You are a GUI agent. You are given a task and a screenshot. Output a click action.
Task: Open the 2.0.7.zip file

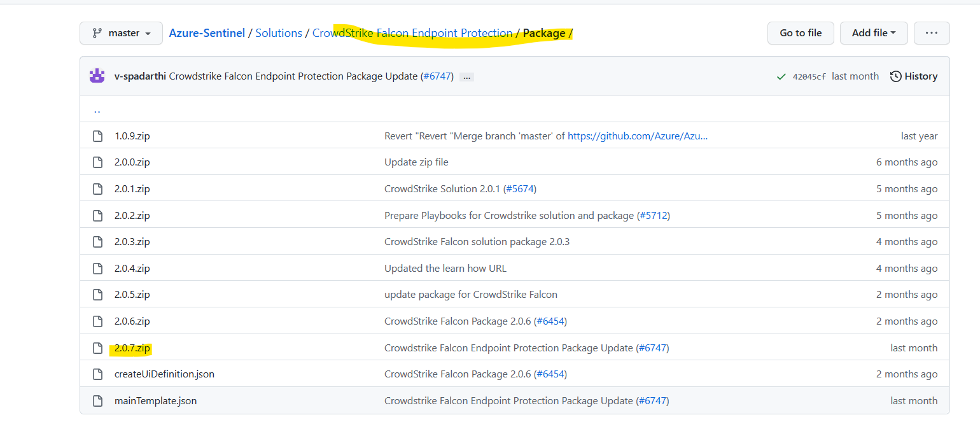pos(132,348)
